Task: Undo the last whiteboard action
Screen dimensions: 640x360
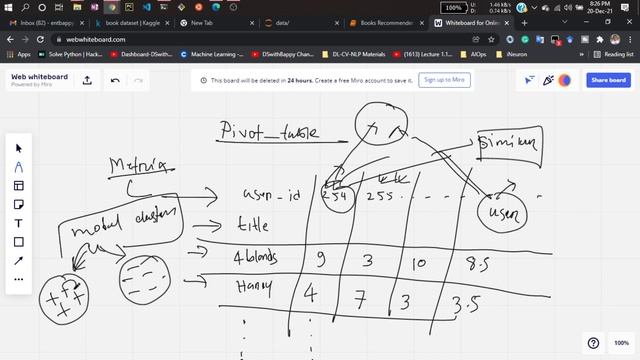Action: click(x=115, y=80)
